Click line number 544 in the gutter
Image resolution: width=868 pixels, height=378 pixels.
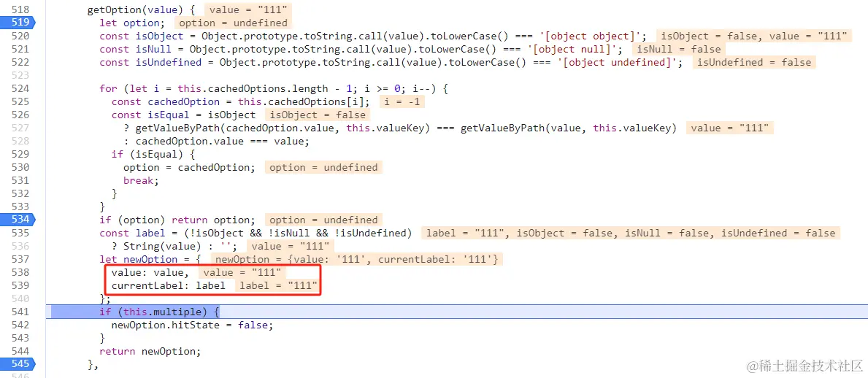click(20, 351)
